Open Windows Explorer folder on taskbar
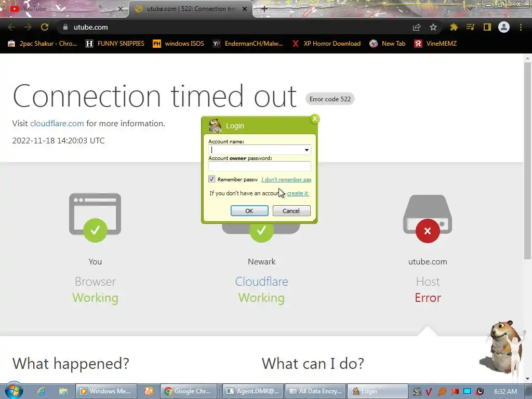Image resolution: width=532 pixels, height=399 pixels. point(63,391)
